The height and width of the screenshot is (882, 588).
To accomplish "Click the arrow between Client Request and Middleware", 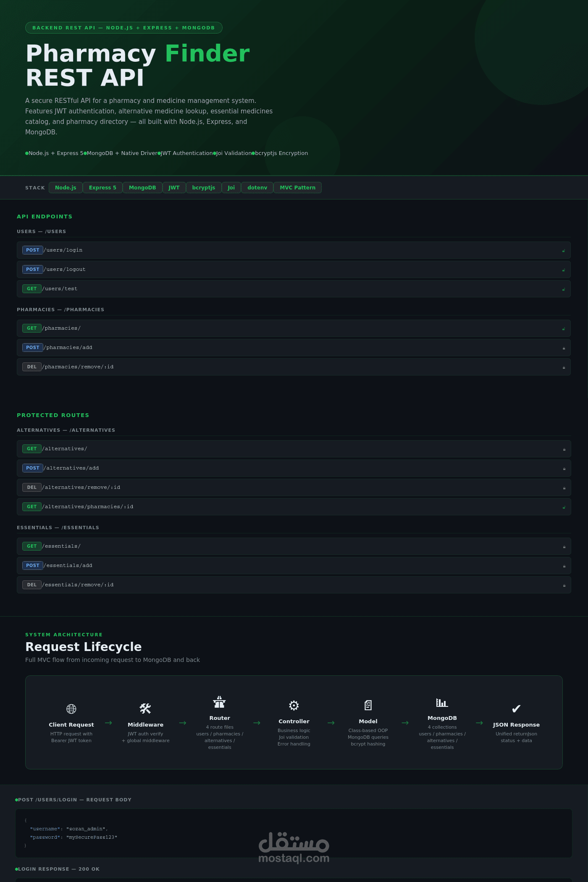I will point(108,723).
